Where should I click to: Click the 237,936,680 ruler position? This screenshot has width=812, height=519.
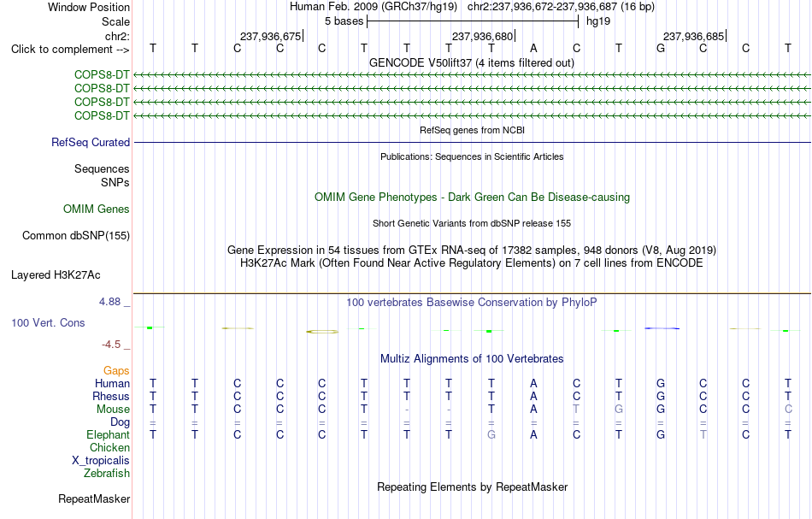coord(483,36)
